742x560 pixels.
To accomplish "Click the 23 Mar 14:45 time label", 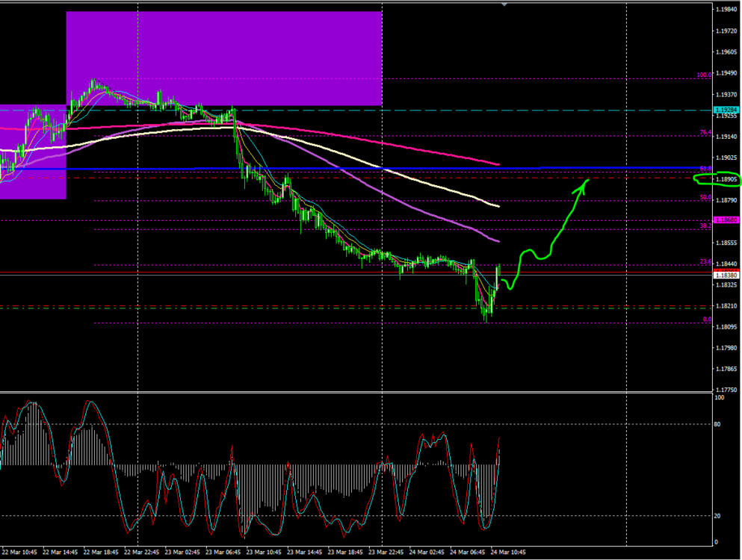I will pyautogui.click(x=304, y=552).
